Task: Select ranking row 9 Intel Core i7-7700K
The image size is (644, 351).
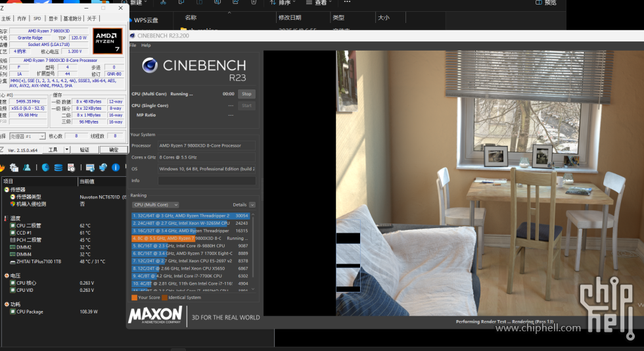Action: point(191,276)
